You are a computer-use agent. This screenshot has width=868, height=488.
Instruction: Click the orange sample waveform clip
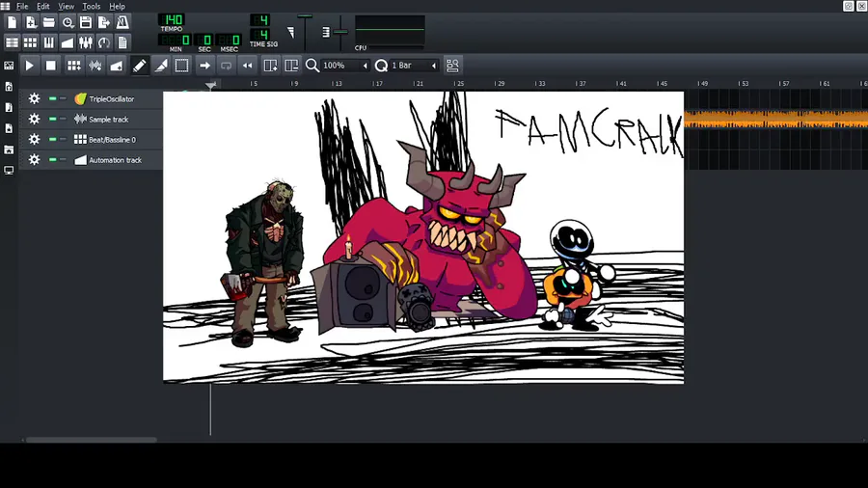776,119
